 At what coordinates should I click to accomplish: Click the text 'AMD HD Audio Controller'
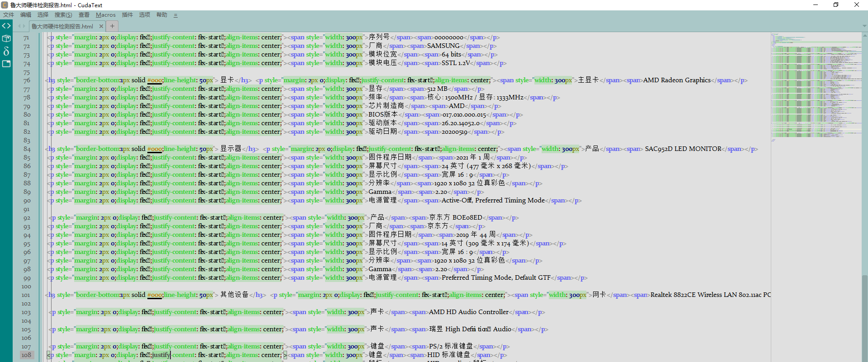pos(469,312)
